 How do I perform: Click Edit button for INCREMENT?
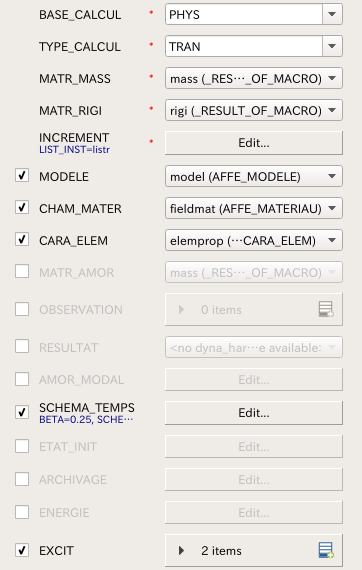tap(254, 143)
